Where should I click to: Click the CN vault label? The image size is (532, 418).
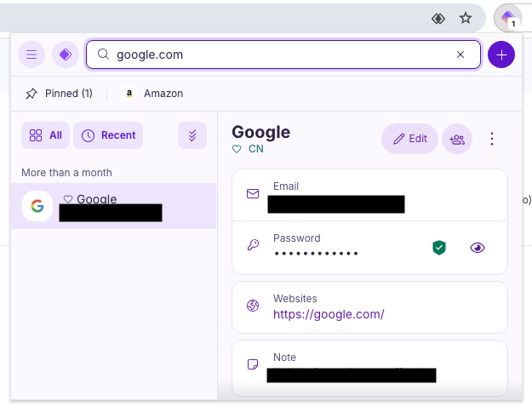256,149
